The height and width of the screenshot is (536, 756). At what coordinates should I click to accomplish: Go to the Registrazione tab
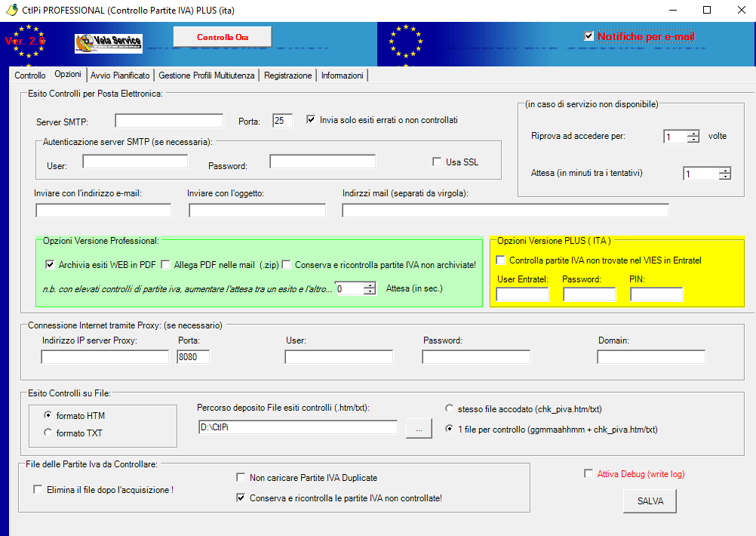(x=288, y=75)
